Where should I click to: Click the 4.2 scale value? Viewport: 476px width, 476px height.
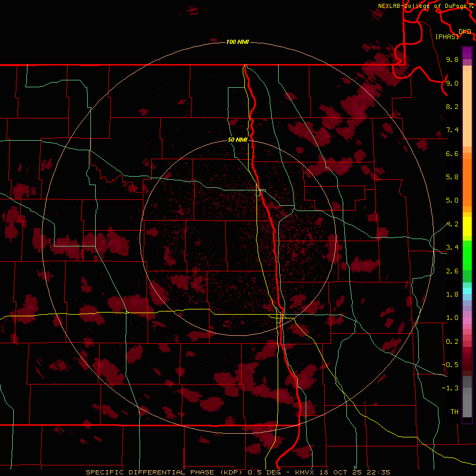(452, 224)
